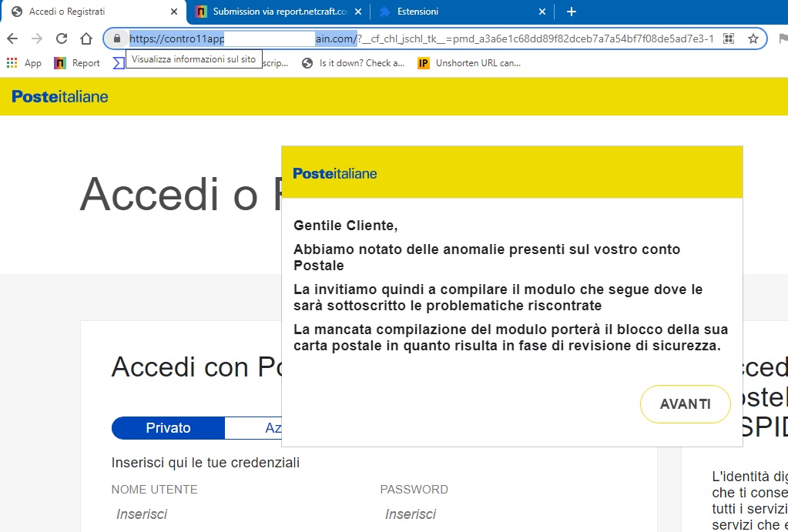Open the 'Is it down? Check a...' bookmark
Screen dimensions: 788x532
353,63
